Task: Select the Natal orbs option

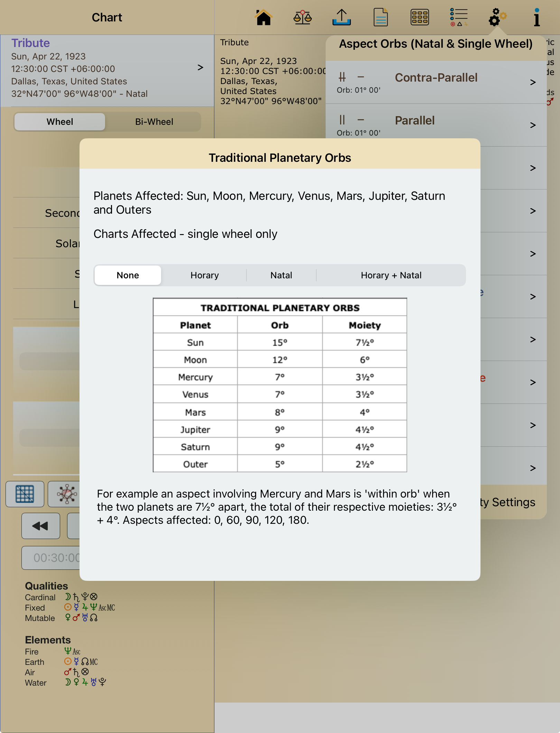Action: click(x=281, y=275)
